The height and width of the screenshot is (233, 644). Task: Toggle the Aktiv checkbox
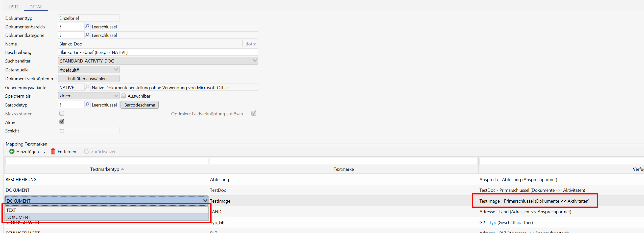pos(62,122)
